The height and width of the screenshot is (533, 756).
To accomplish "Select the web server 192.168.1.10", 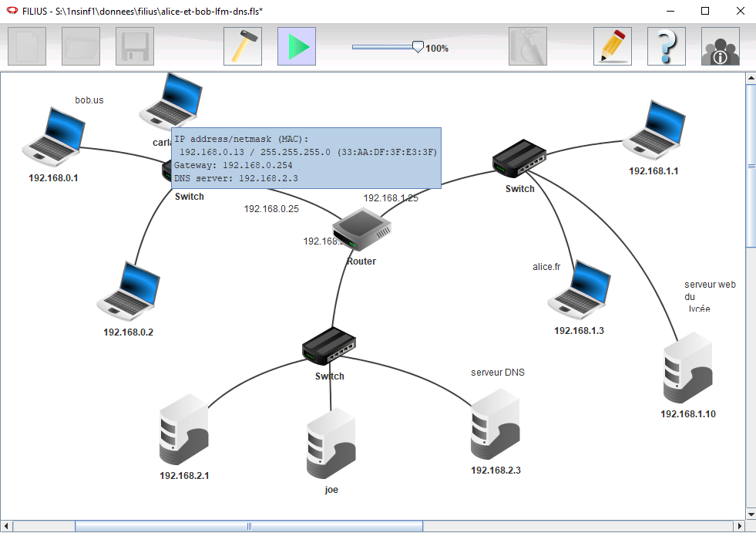I will [x=687, y=368].
